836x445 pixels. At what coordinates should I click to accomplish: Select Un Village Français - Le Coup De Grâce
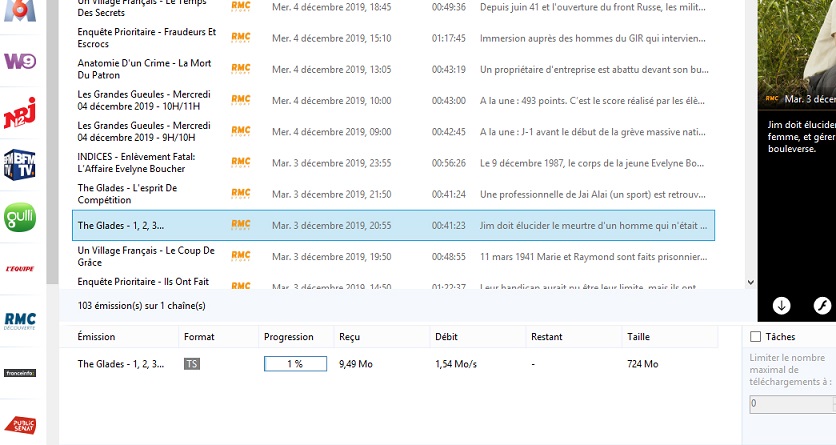coord(393,256)
